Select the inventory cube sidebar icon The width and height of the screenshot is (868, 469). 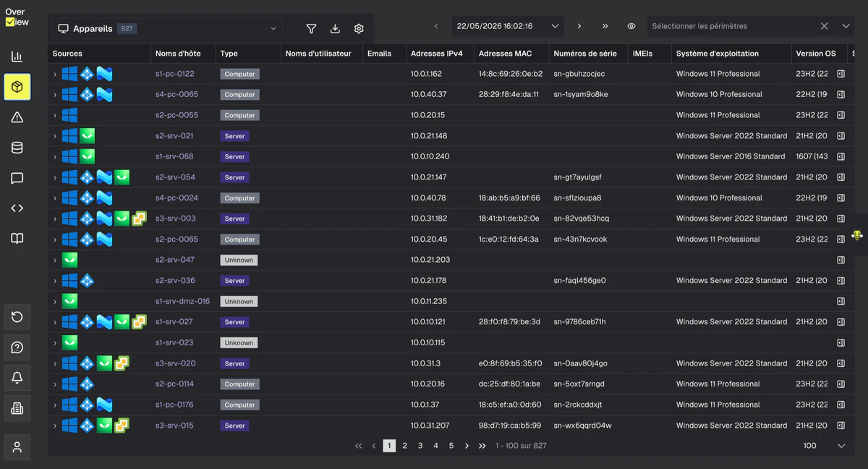point(17,87)
